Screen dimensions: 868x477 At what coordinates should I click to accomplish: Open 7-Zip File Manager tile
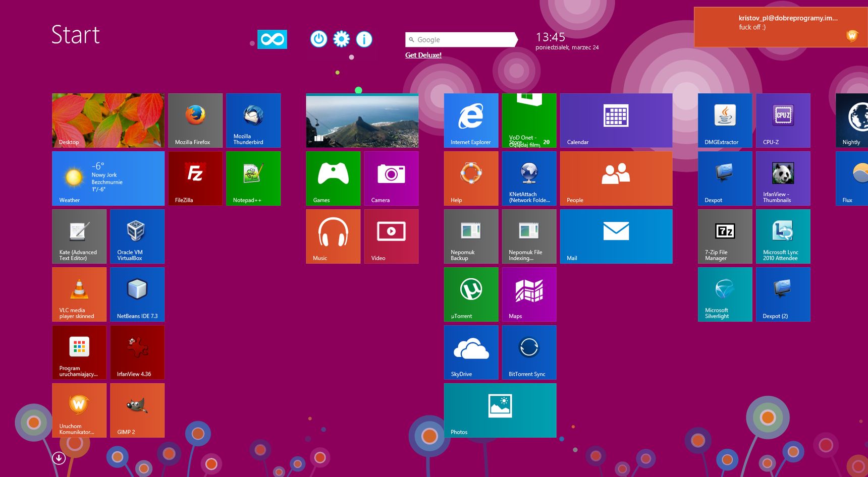[x=725, y=236]
